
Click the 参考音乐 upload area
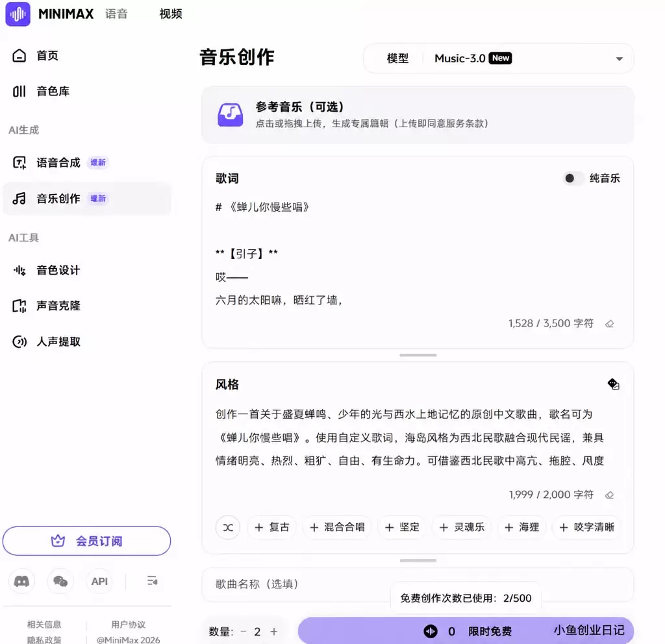point(418,114)
